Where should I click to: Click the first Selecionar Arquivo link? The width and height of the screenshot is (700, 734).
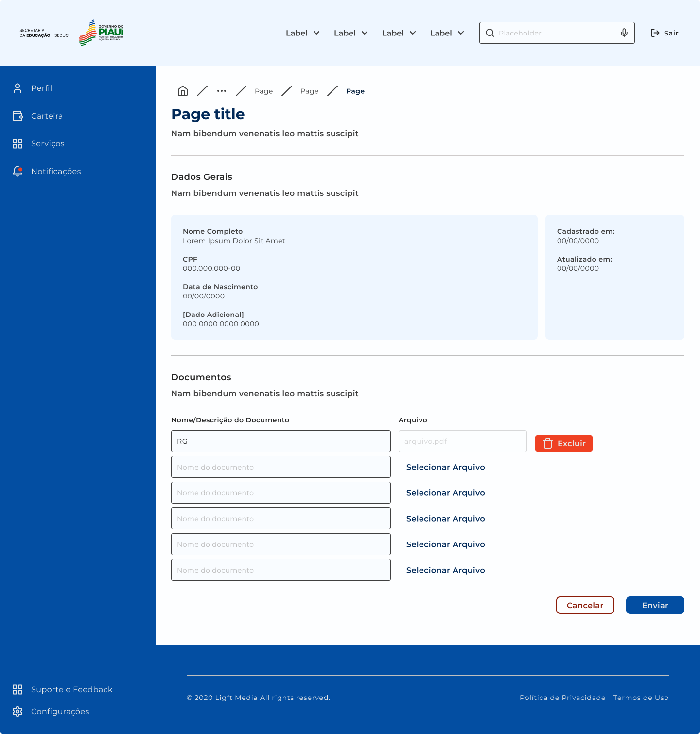445,467
